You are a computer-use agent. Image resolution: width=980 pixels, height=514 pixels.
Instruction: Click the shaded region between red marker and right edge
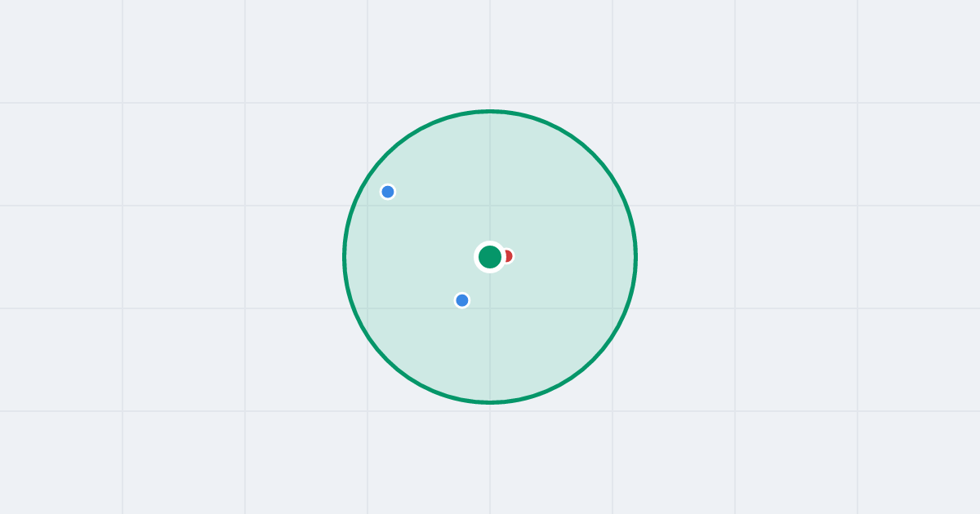point(573,257)
